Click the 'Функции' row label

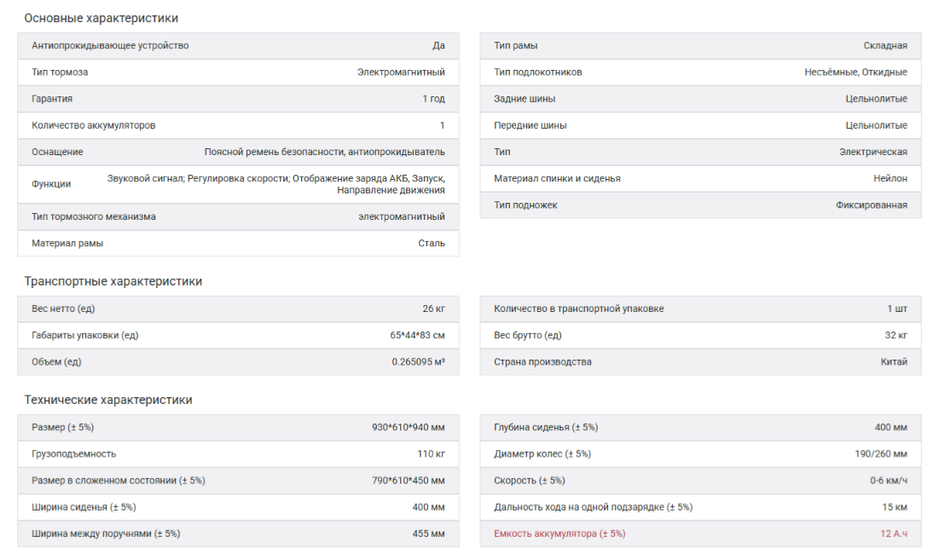51,184
